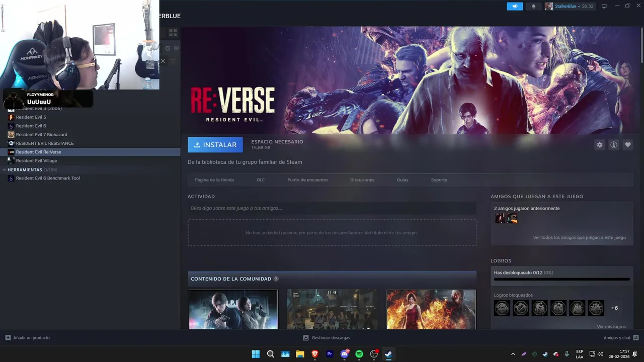Open the volume icon in the system tray
644x362 pixels.
pyautogui.click(x=600, y=354)
